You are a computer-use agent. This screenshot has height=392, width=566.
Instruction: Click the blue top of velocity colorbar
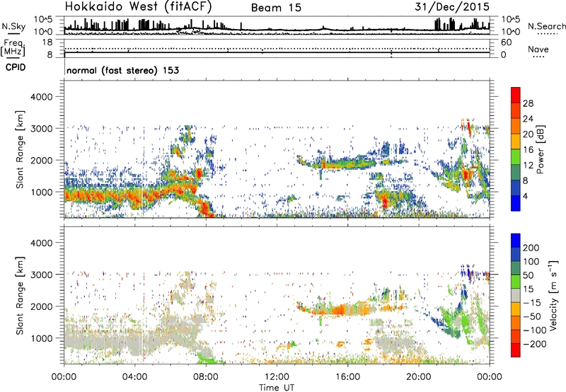coord(516,241)
